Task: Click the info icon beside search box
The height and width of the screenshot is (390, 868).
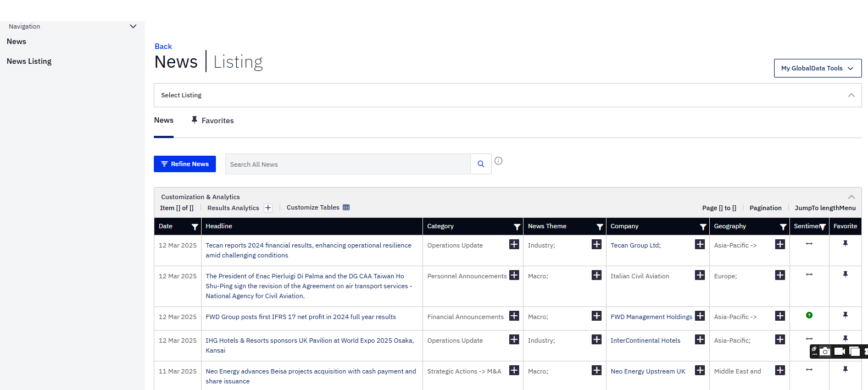Action: 498,161
